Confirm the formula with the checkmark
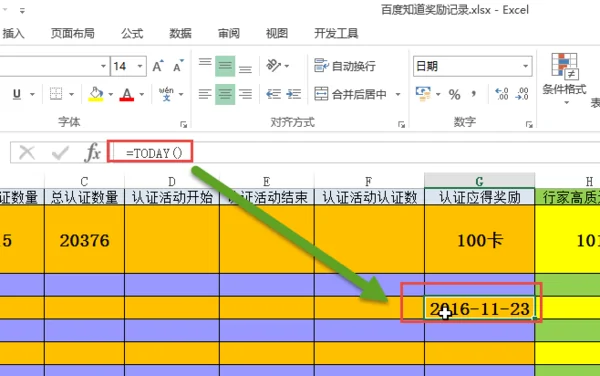600x376 pixels. pos(60,153)
